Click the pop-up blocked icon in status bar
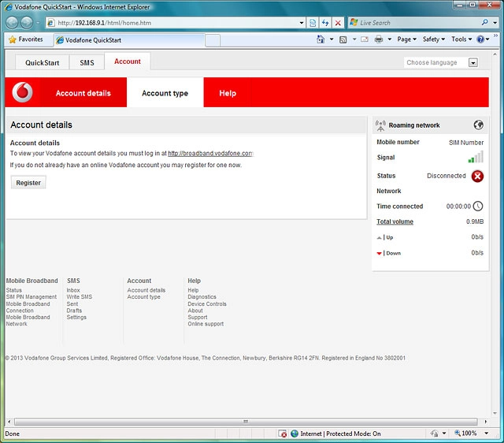 point(283,434)
